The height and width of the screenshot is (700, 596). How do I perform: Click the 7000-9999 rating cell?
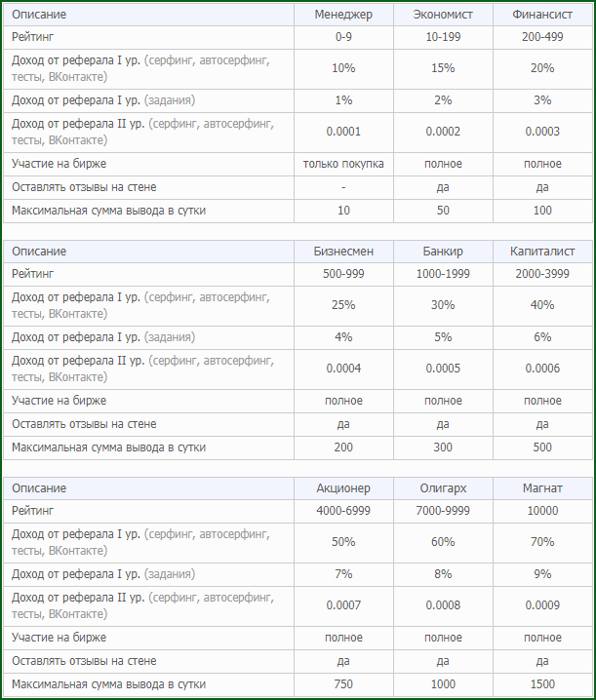click(443, 510)
